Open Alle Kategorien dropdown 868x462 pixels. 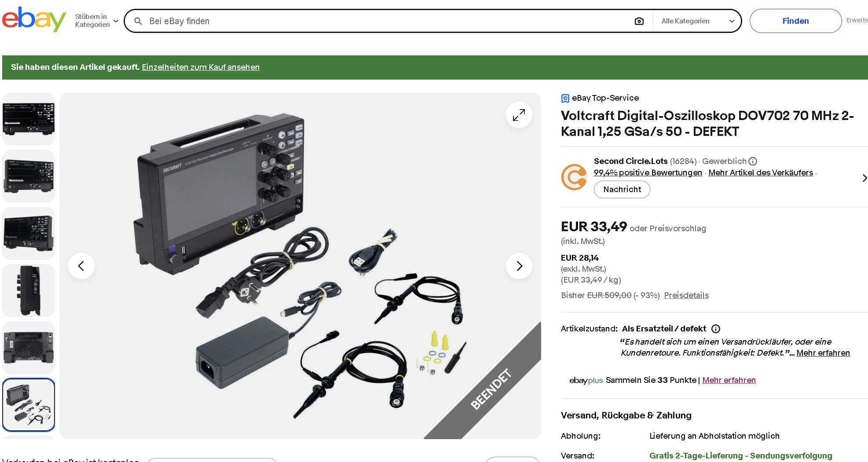(x=698, y=21)
